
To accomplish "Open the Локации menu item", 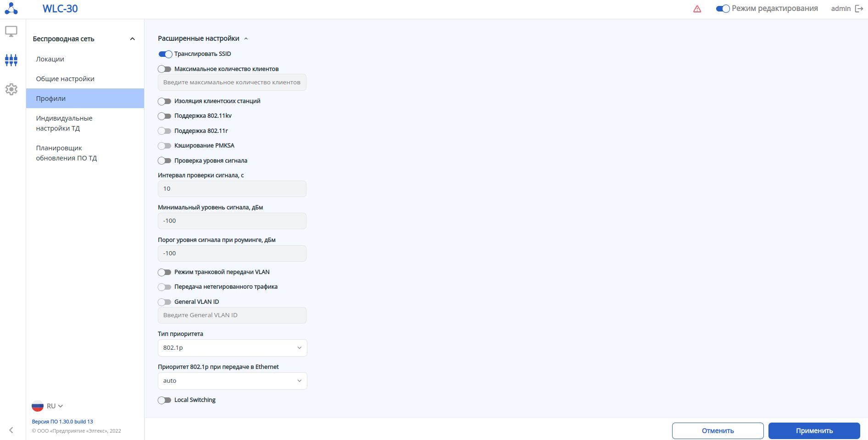I will point(50,59).
